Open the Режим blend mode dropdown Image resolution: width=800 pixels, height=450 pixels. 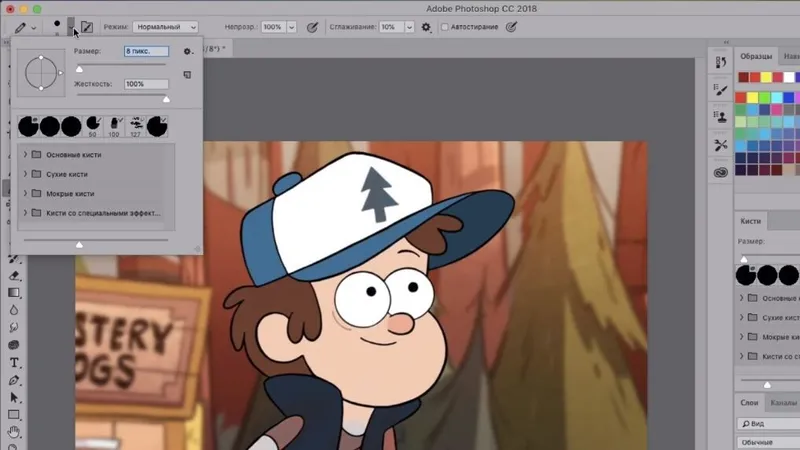(165, 27)
